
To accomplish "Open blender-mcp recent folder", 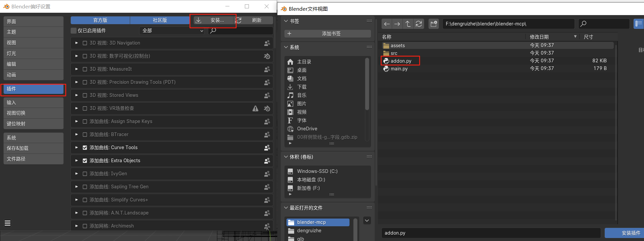I will pos(318,222).
